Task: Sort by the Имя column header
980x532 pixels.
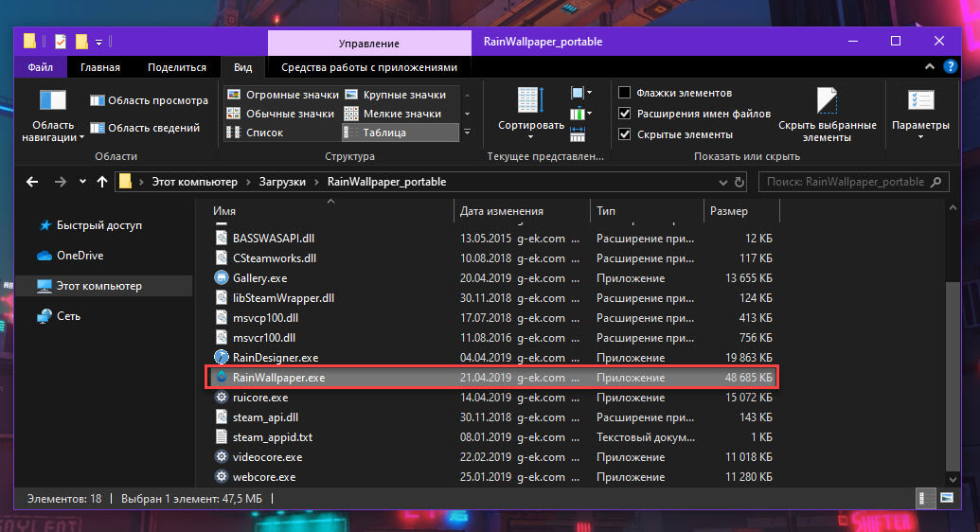Action: pos(223,211)
